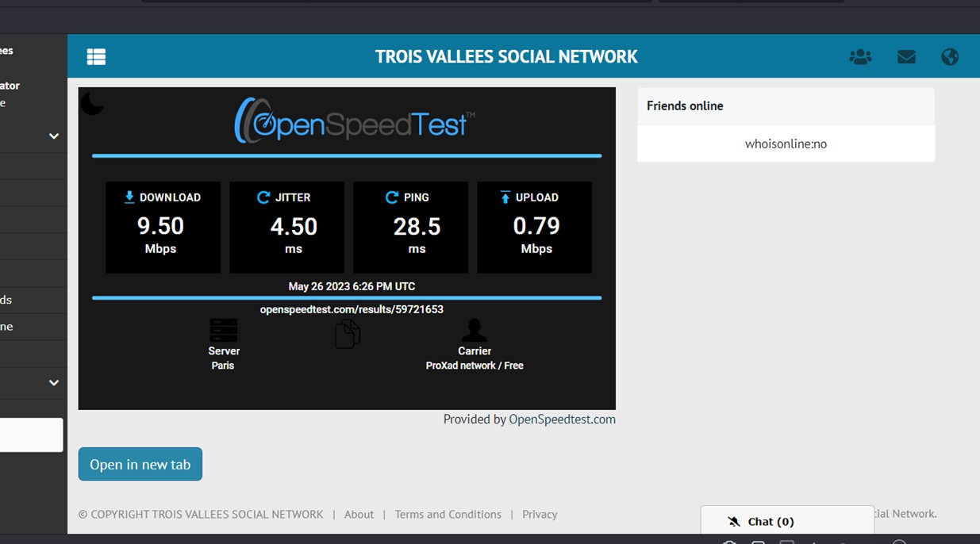The image size is (980, 544).
Task: Expand the upper sidebar chevron
Action: click(x=54, y=136)
